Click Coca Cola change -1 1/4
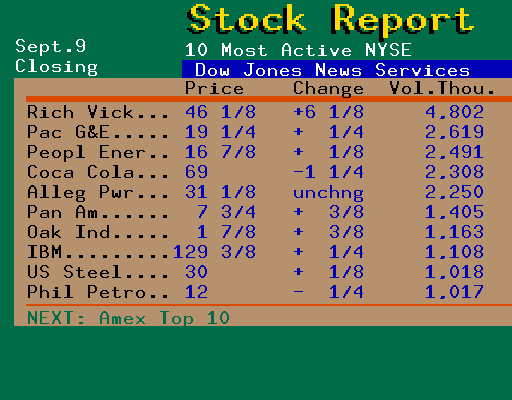 click(x=328, y=172)
